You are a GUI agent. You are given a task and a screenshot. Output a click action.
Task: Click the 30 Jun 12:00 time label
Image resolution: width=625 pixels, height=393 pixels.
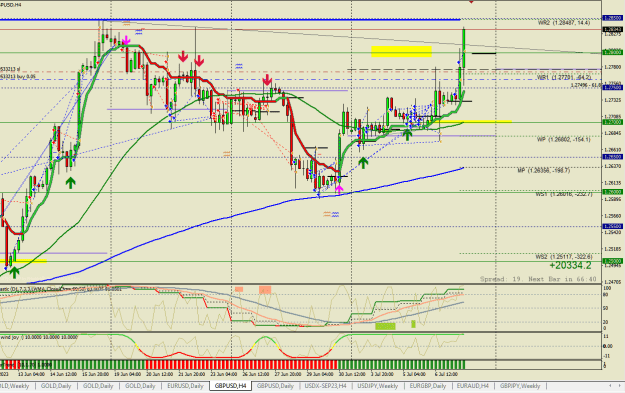click(x=352, y=374)
